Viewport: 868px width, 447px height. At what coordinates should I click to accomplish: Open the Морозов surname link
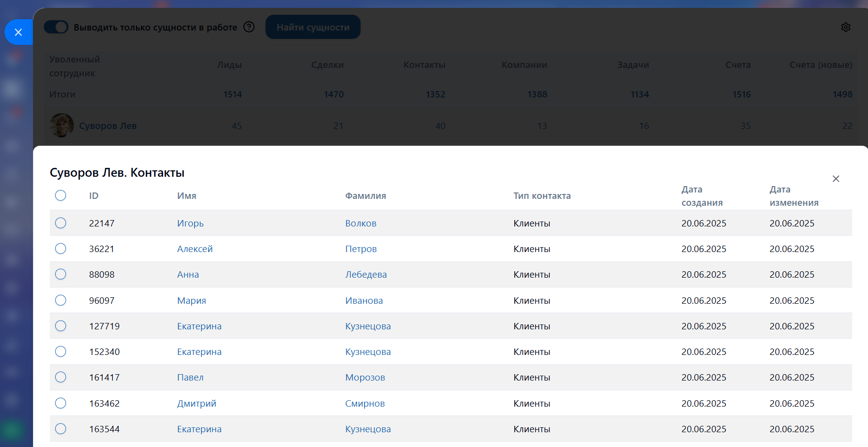pyautogui.click(x=365, y=377)
